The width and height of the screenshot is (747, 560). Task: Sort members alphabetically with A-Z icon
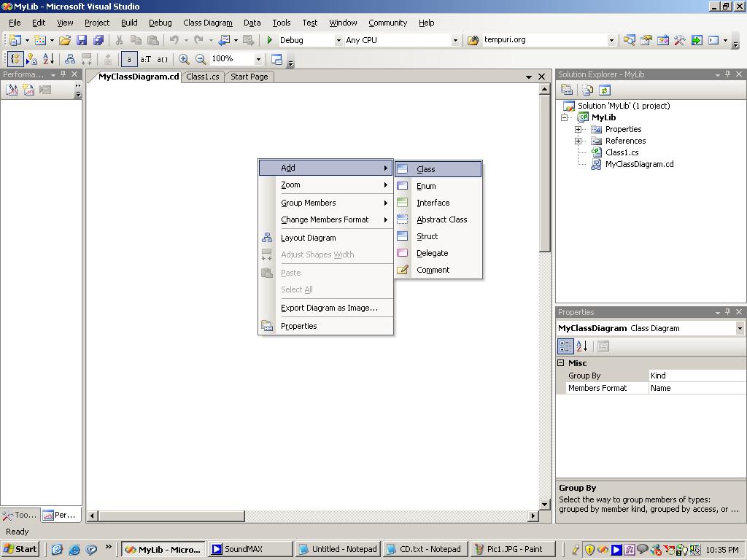coord(48,58)
